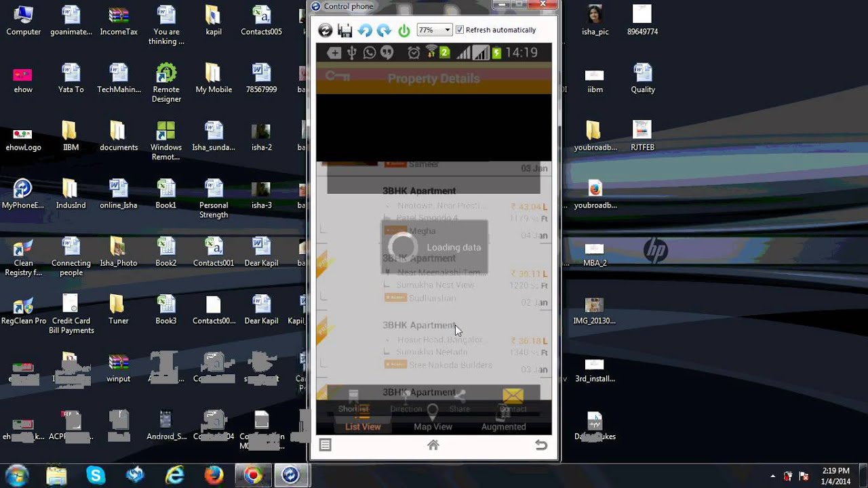Viewport: 868px width, 488px height.
Task: Open Google Chrome from the taskbar
Action: tap(253, 475)
